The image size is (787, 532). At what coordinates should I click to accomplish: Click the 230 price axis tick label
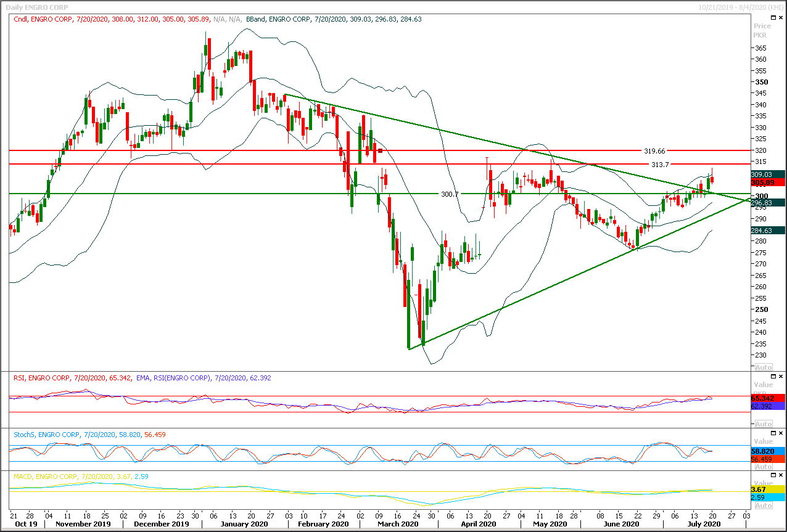tap(760, 355)
